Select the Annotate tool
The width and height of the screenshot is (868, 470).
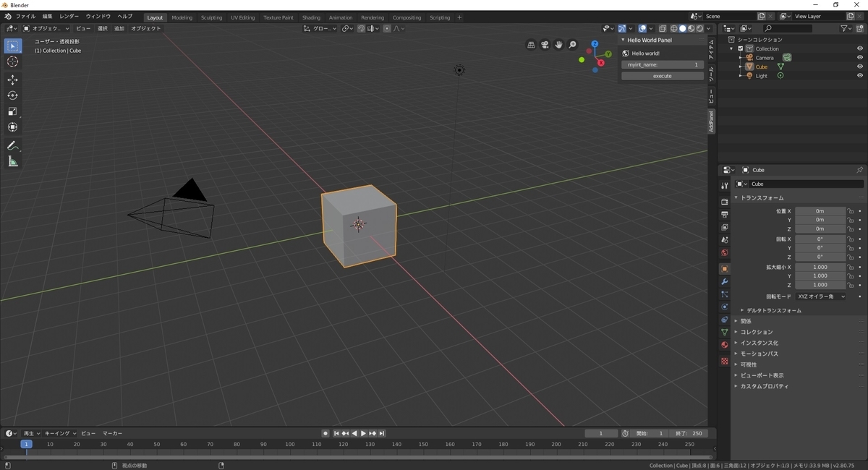[x=12, y=145]
